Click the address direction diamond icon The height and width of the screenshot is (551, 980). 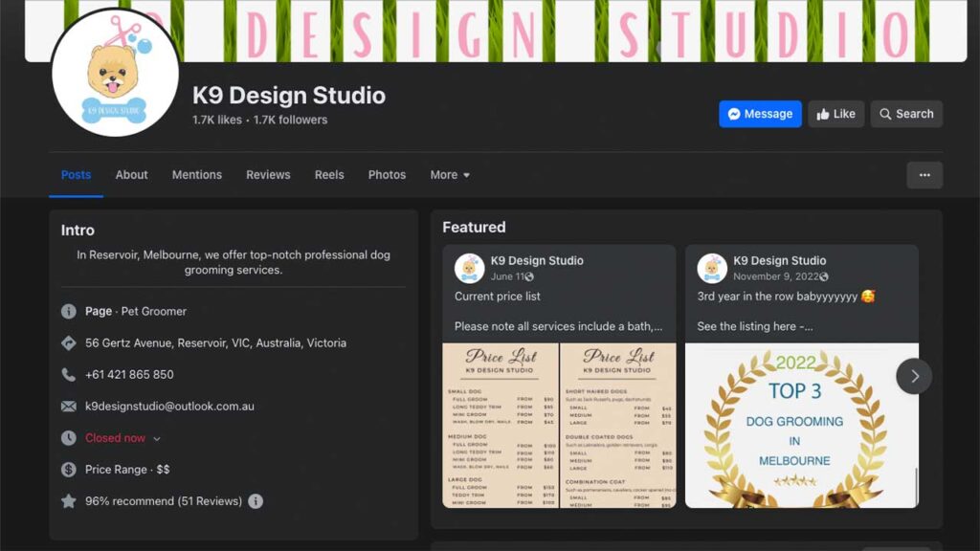pos(69,343)
